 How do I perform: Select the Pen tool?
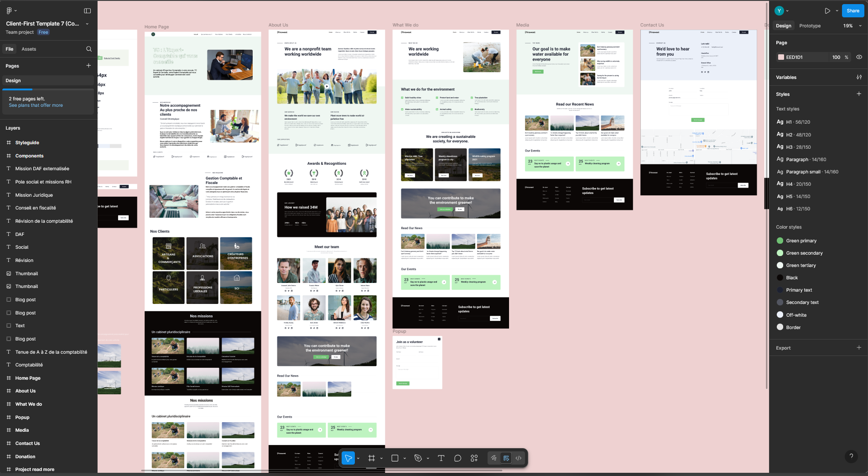pos(418,458)
